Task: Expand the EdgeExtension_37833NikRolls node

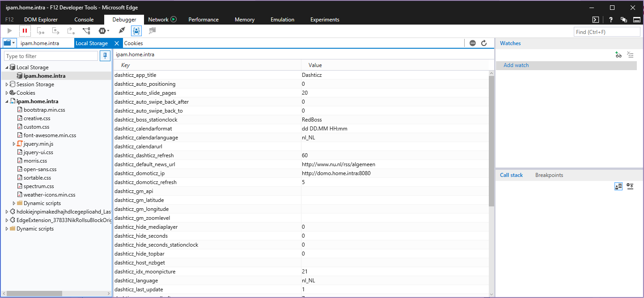Action: pyautogui.click(x=7, y=220)
